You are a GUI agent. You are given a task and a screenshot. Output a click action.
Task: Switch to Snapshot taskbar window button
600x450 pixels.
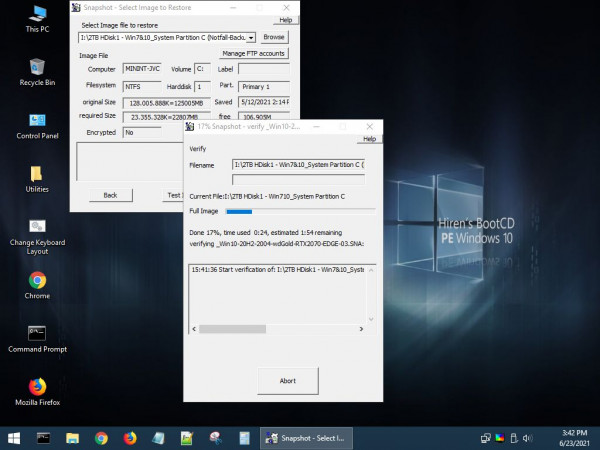[x=307, y=438]
